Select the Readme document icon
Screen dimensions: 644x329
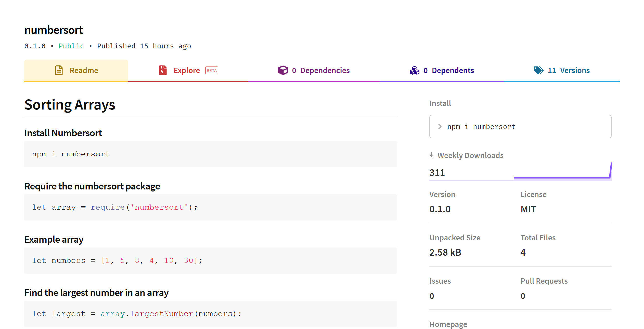click(59, 70)
